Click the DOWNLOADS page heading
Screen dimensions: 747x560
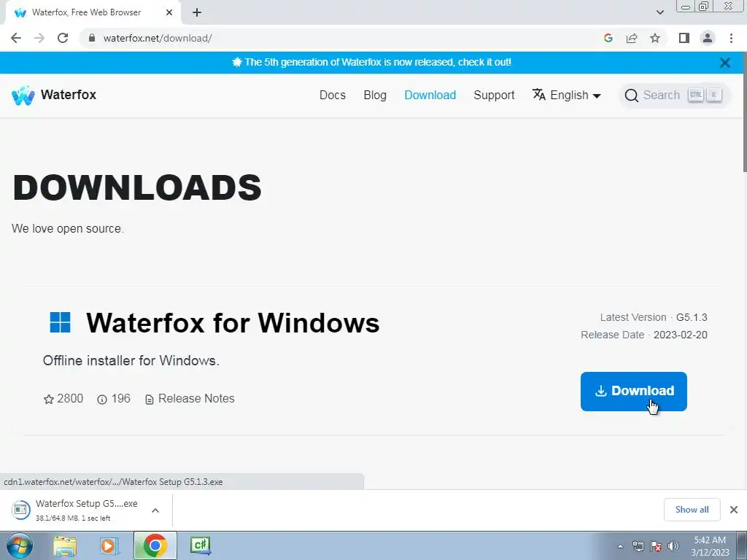coord(137,187)
